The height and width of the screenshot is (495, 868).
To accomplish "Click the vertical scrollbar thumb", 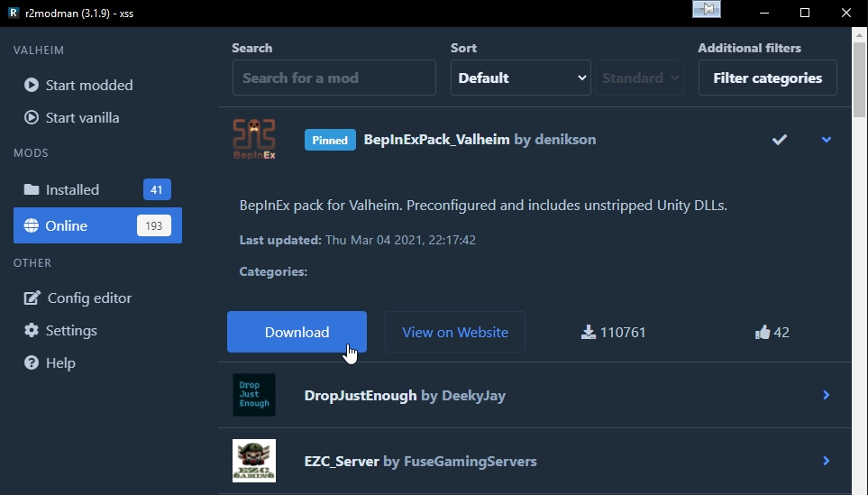I will (x=859, y=79).
